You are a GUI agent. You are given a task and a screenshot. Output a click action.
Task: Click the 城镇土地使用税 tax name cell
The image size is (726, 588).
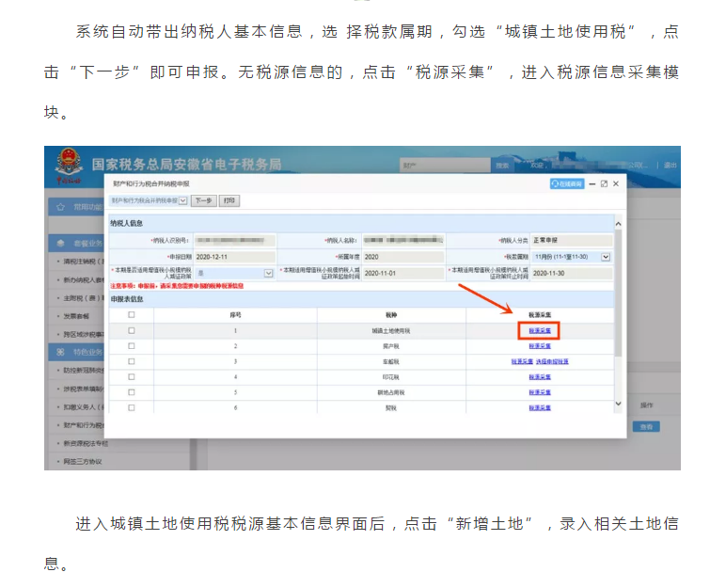391,331
